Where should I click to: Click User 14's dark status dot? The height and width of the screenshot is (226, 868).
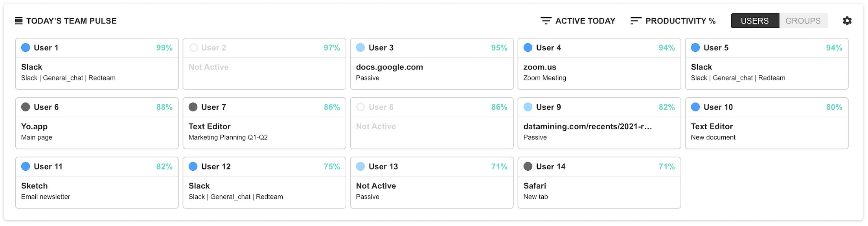pos(528,166)
